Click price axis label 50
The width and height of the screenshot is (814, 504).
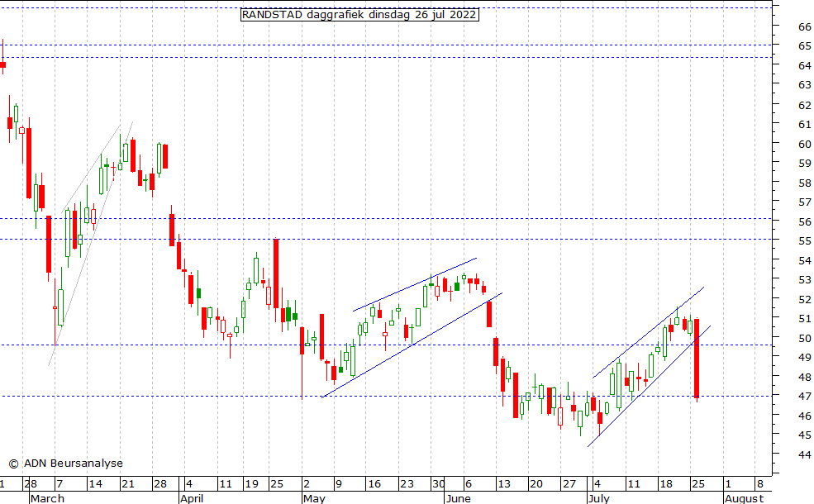click(805, 339)
